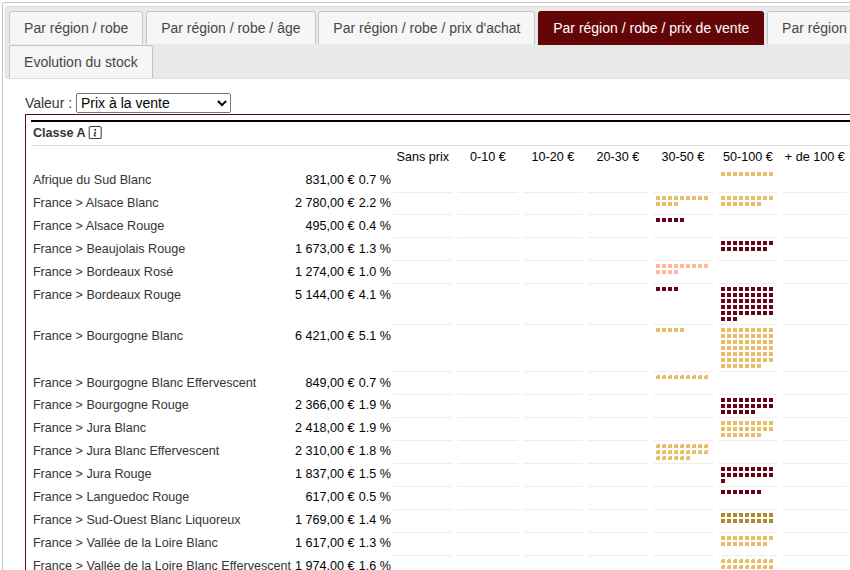The width and height of the screenshot is (850, 570).
Task: Click the 50-100 € column header
Action: pos(748,157)
